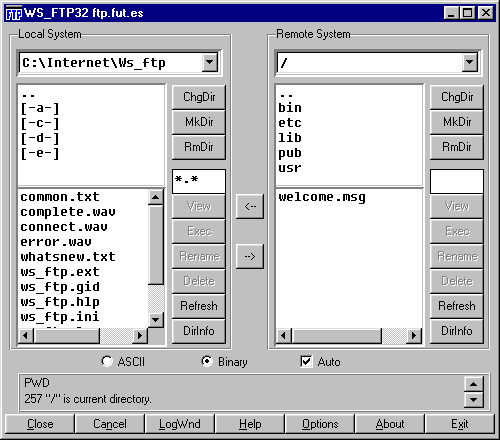Click the remote DirInfo button
The image size is (500, 440).
(x=457, y=331)
